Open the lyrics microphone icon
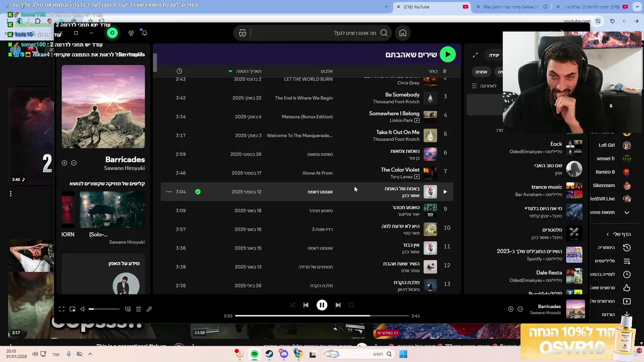This screenshot has height=362, width=644. 149,309
